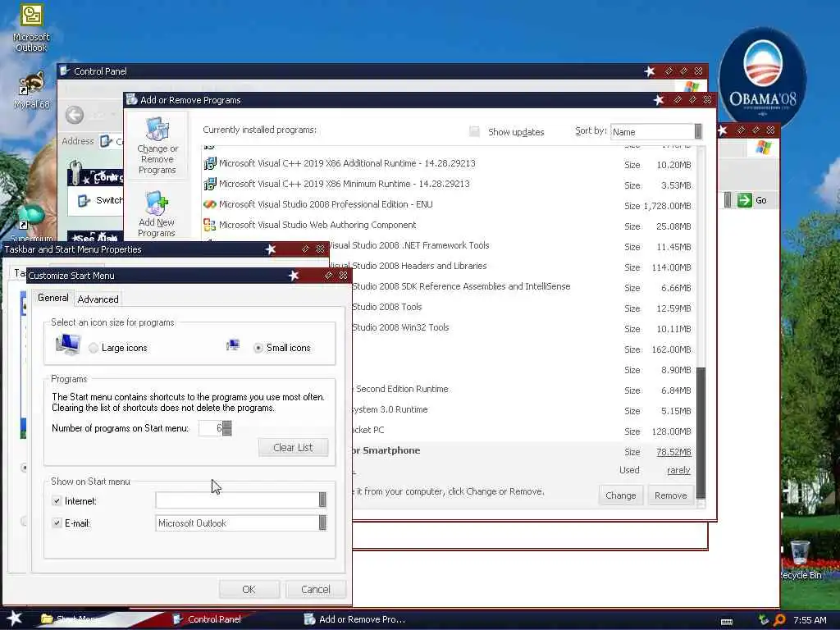Click the green Go arrow icon
The height and width of the screenshot is (630, 840).
(745, 200)
